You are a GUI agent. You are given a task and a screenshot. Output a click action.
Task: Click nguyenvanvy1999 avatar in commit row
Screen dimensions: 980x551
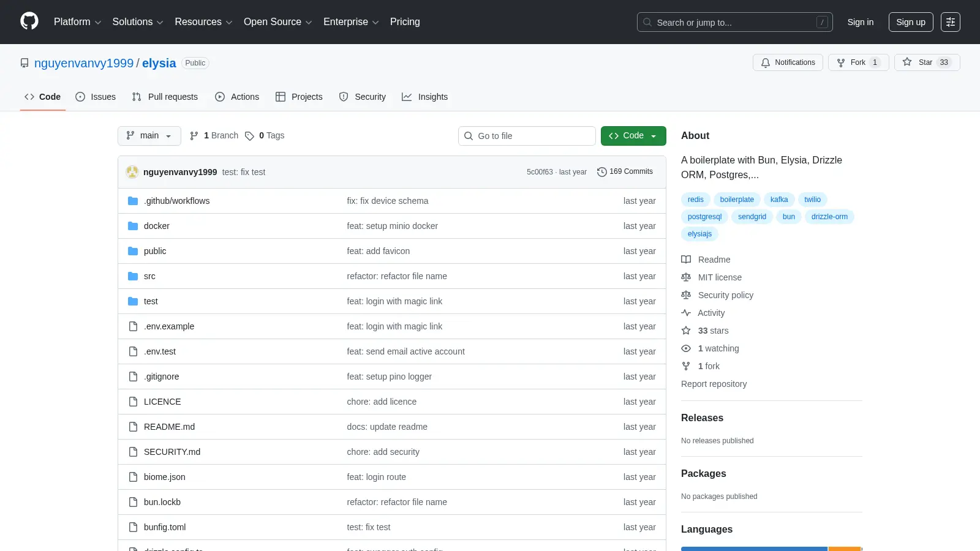[132, 172]
